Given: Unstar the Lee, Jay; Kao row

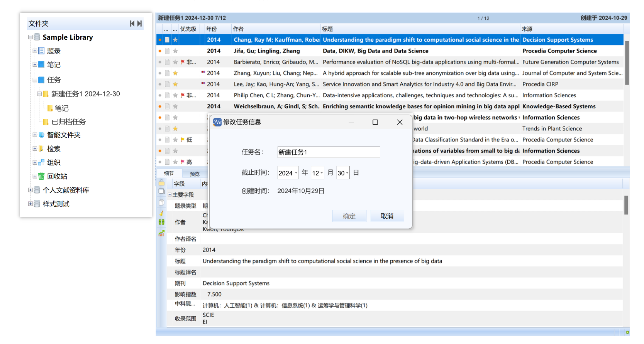Looking at the screenshot, I should pyautogui.click(x=175, y=84).
